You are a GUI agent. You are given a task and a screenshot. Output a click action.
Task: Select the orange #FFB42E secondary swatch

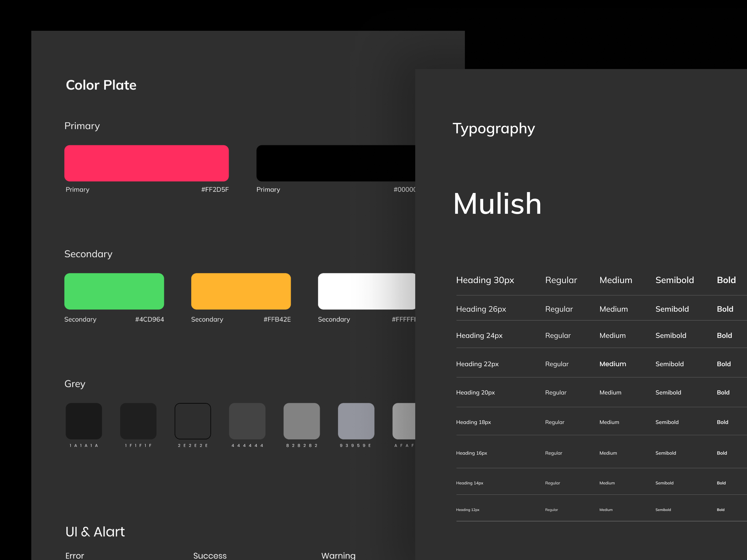coord(241,291)
